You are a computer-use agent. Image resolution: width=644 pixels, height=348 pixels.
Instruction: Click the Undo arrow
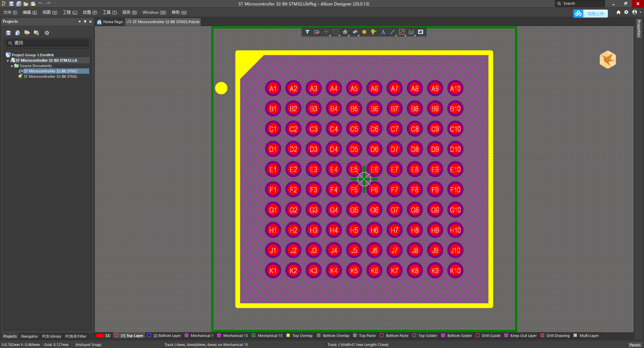(x=41, y=4)
